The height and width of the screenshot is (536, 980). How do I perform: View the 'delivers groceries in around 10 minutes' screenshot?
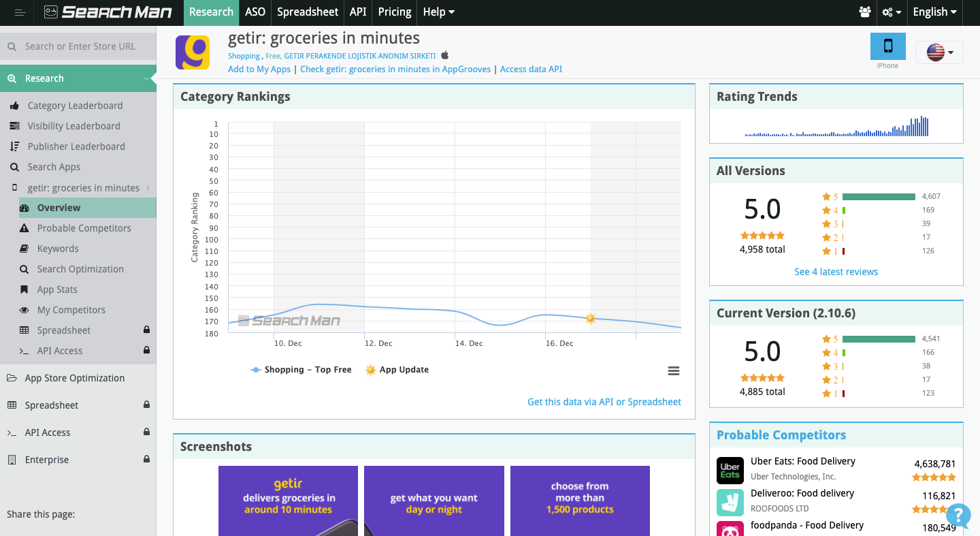(288, 501)
